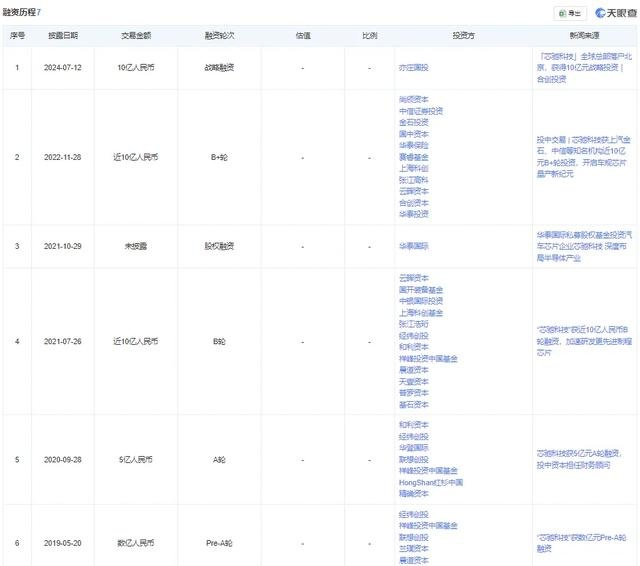The height and width of the screenshot is (566, 640).
Task: Open the 华泰国际私募股权基金 news link
Action: point(584,246)
